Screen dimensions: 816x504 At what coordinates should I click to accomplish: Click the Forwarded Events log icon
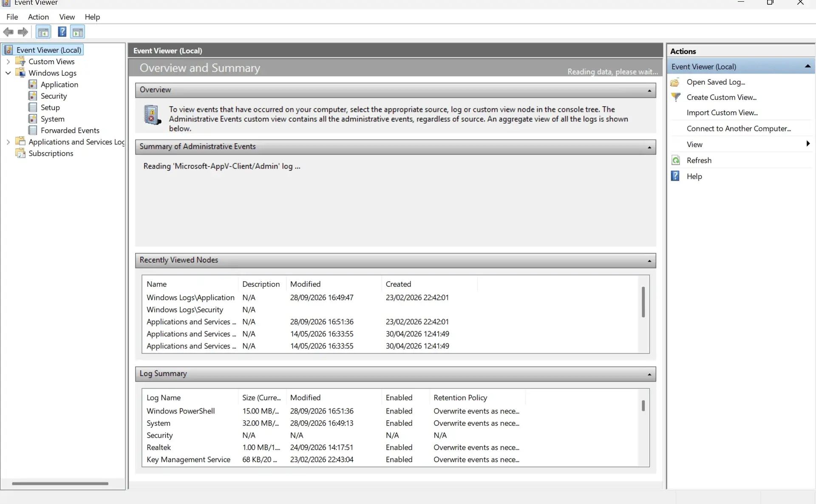33,130
